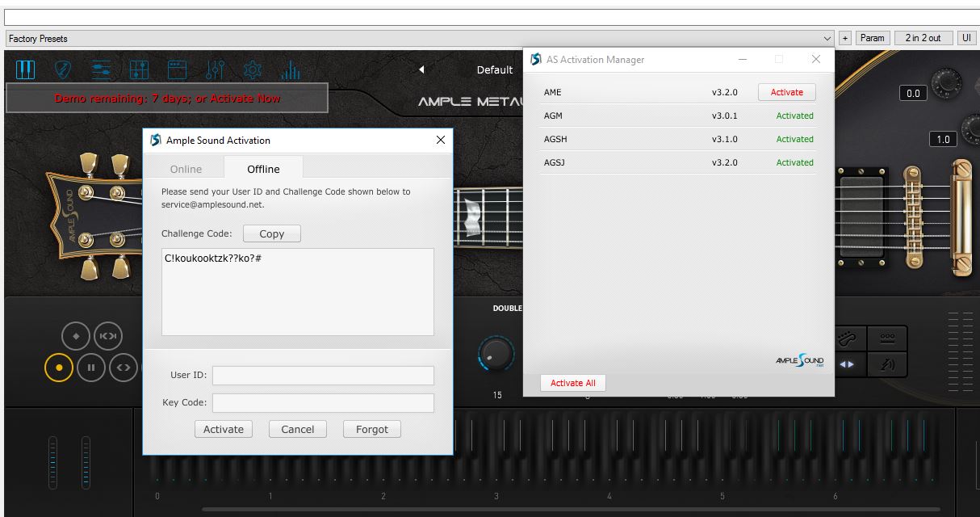Toggle the three-dots pickup icon button
Image resolution: width=980 pixels, height=517 pixels.
886,338
